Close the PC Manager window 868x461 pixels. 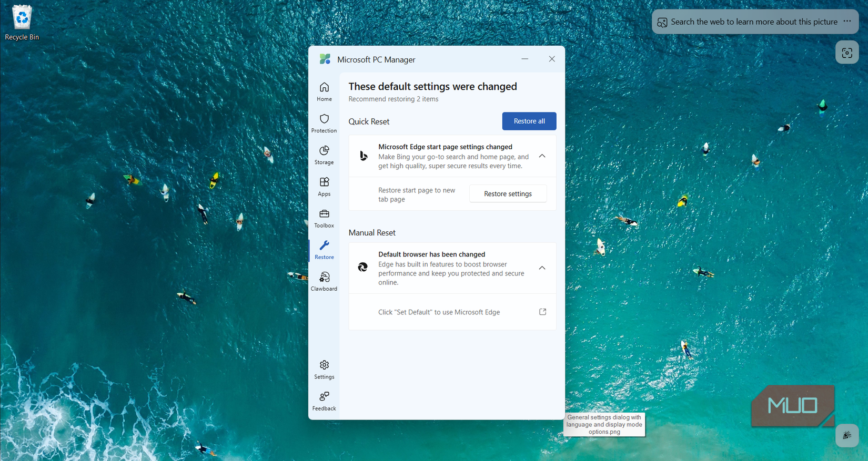click(x=551, y=59)
